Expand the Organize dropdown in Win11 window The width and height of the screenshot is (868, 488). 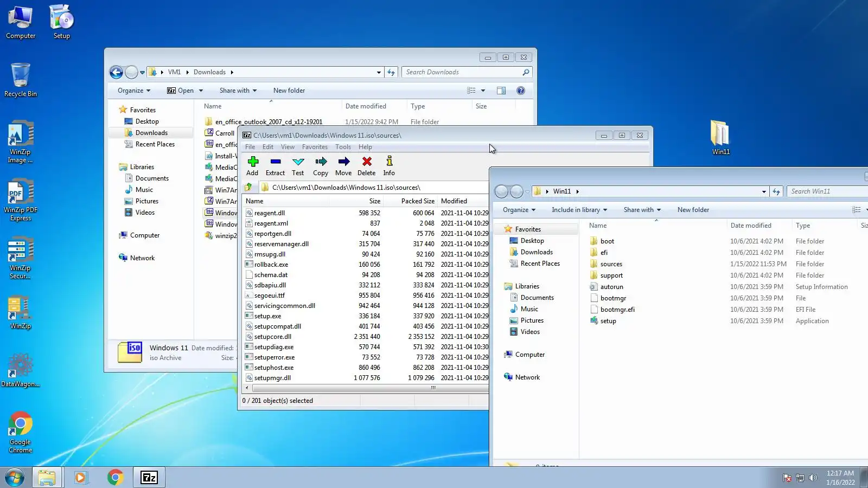click(519, 210)
